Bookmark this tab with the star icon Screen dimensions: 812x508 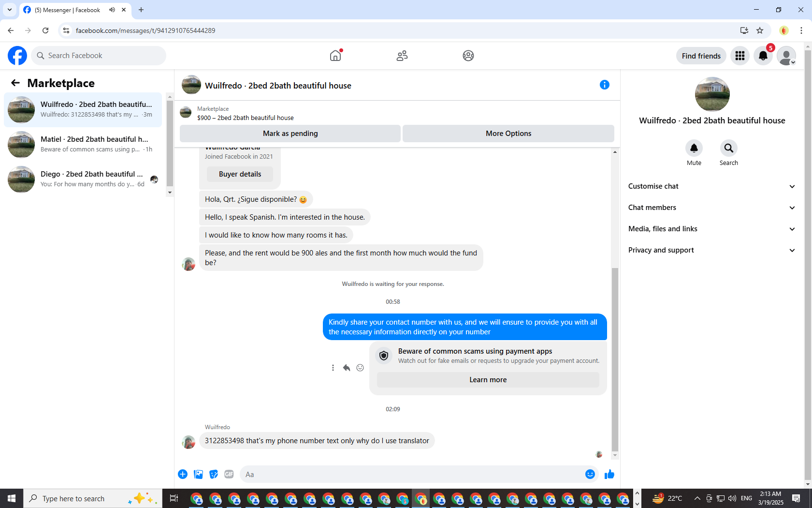pyautogui.click(x=760, y=30)
